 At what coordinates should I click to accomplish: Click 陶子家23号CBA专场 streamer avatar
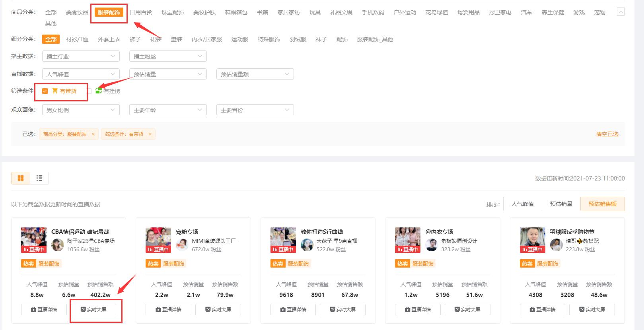pyautogui.click(x=58, y=245)
